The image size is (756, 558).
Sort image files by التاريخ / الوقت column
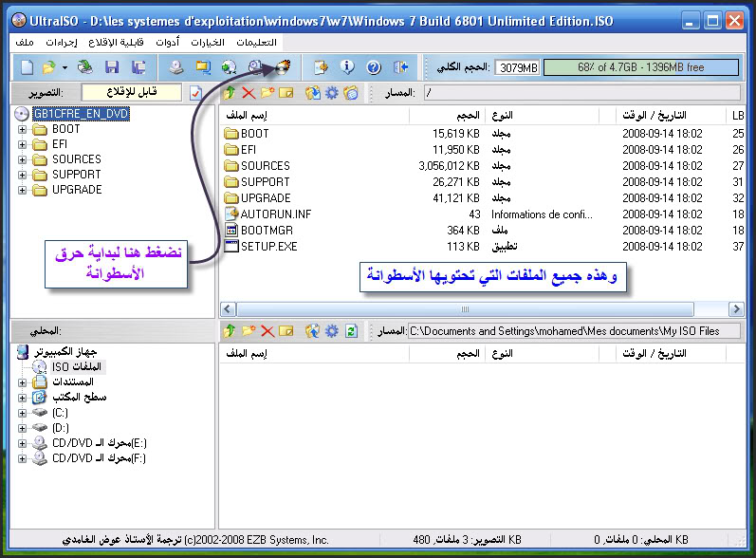coord(671,115)
